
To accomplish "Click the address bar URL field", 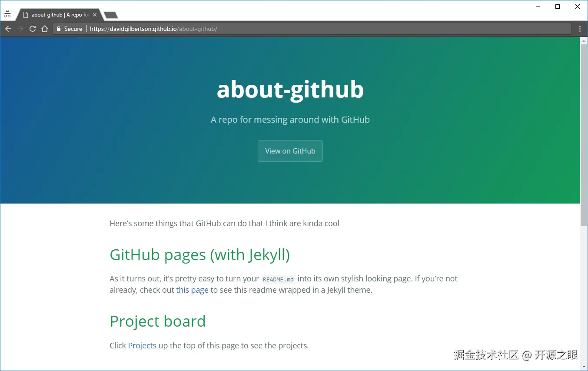I will coord(312,29).
